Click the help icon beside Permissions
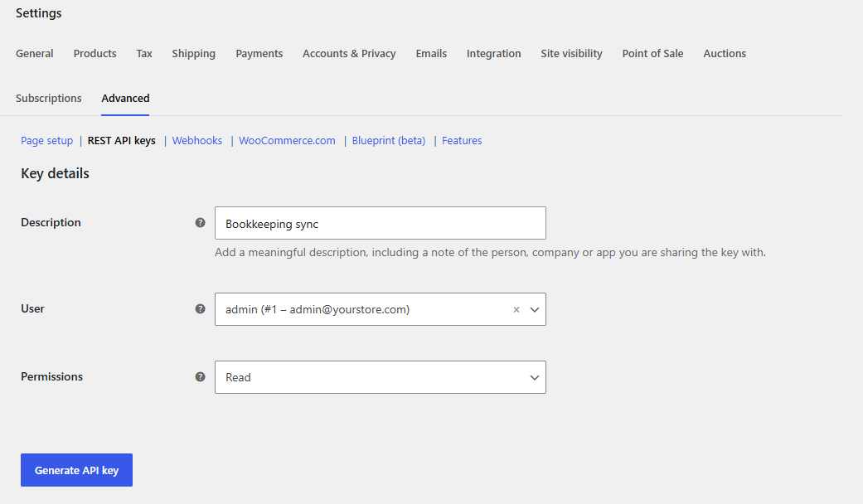863x504 pixels. [201, 376]
